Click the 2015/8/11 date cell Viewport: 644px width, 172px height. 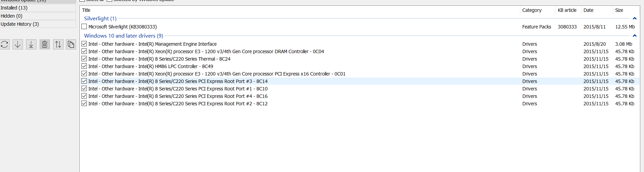point(595,27)
